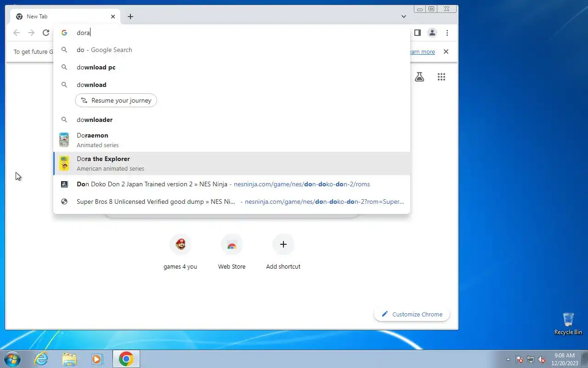
Task: Pick the 'downloader' search suggestion
Action: click(x=232, y=120)
